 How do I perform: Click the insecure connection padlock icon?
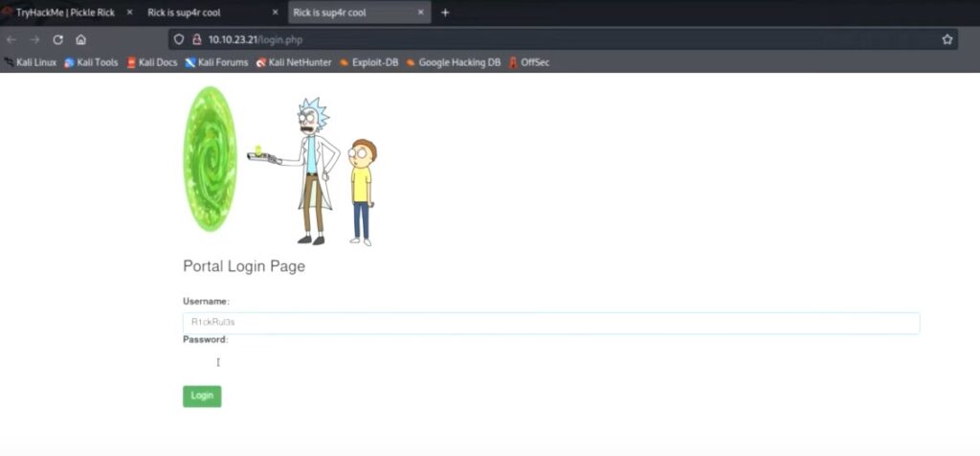(196, 39)
